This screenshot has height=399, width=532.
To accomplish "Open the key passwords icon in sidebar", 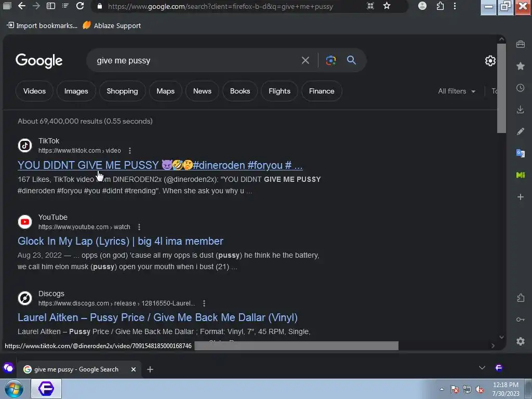I will 521,320.
